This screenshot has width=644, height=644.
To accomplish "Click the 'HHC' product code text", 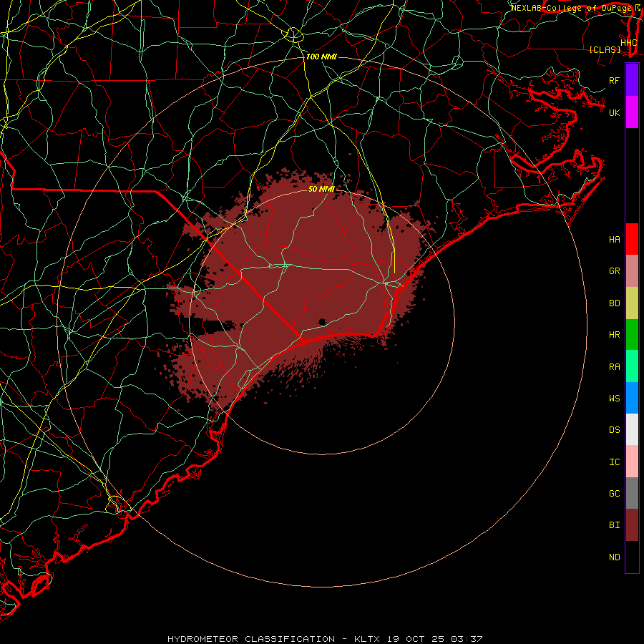I will click(x=628, y=43).
